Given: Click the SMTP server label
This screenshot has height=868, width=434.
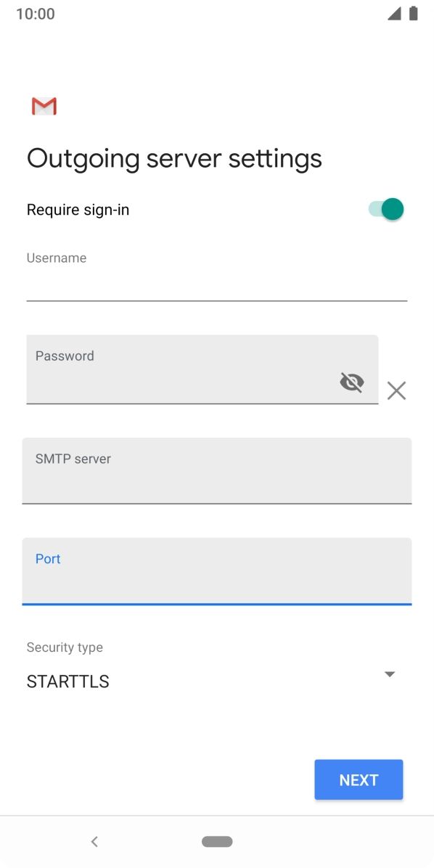Looking at the screenshot, I should tap(73, 459).
